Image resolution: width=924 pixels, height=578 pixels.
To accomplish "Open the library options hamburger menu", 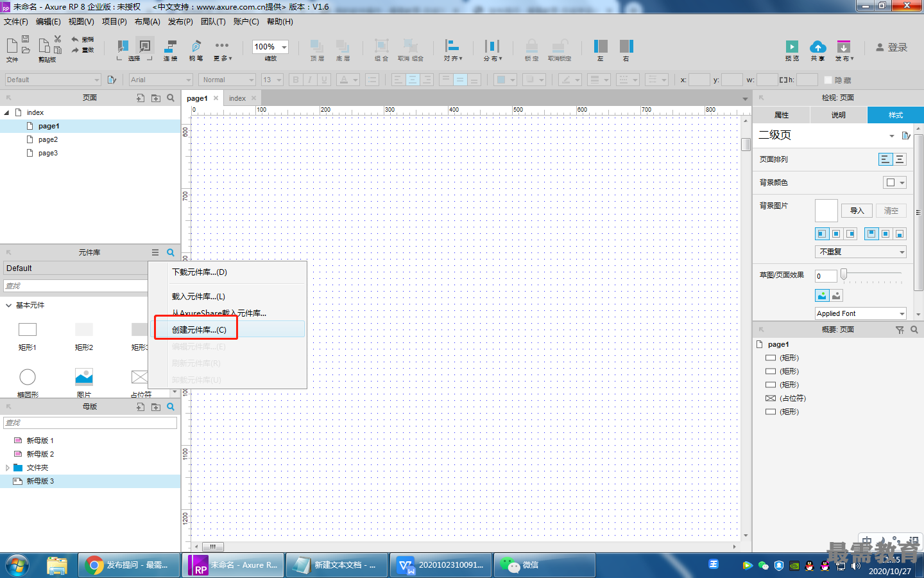I will 155,252.
